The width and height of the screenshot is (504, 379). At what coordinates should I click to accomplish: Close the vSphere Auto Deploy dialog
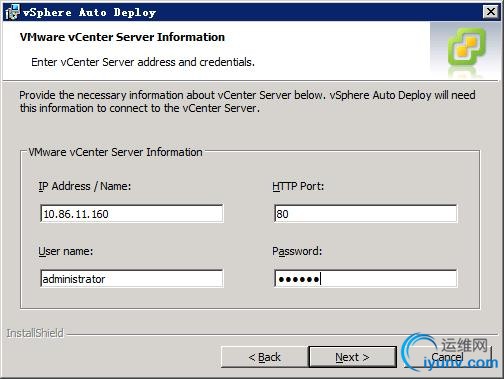click(x=491, y=12)
